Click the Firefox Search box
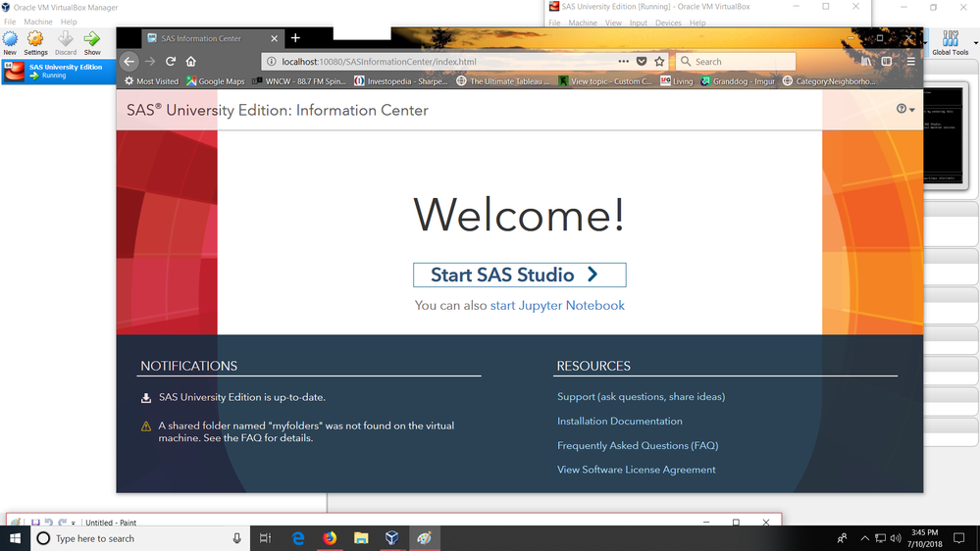Image resolution: width=980 pixels, height=551 pixels. (736, 61)
